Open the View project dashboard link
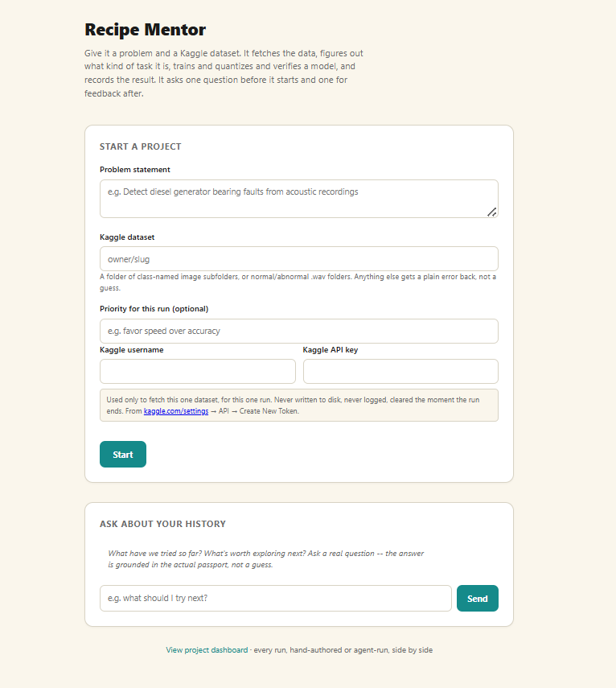 pyautogui.click(x=207, y=650)
